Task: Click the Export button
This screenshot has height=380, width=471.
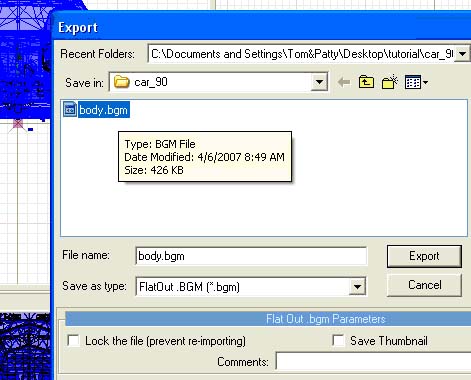Action: pyautogui.click(x=424, y=256)
